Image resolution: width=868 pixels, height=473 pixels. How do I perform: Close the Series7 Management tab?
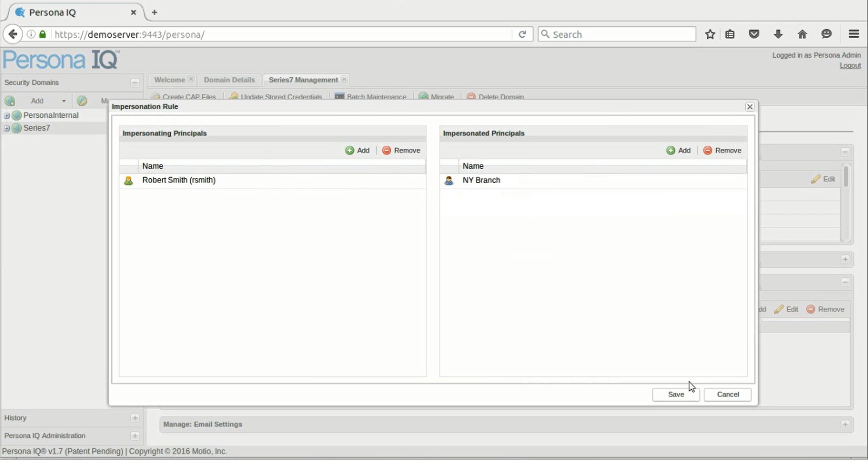click(344, 79)
